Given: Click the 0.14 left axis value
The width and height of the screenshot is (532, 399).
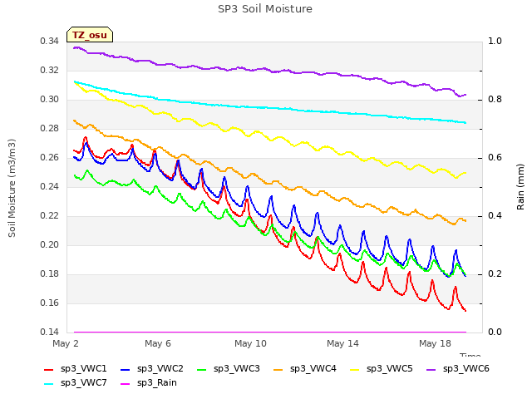Looking at the screenshot, I should (x=50, y=332).
